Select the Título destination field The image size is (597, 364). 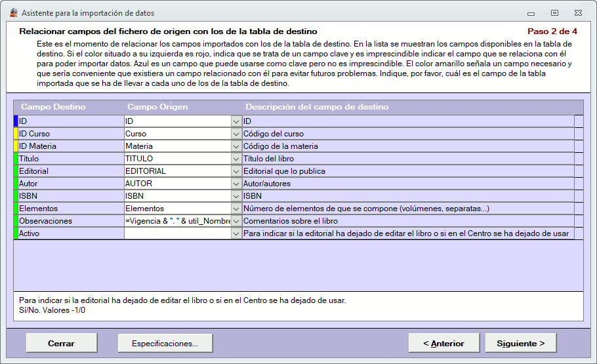(71, 159)
